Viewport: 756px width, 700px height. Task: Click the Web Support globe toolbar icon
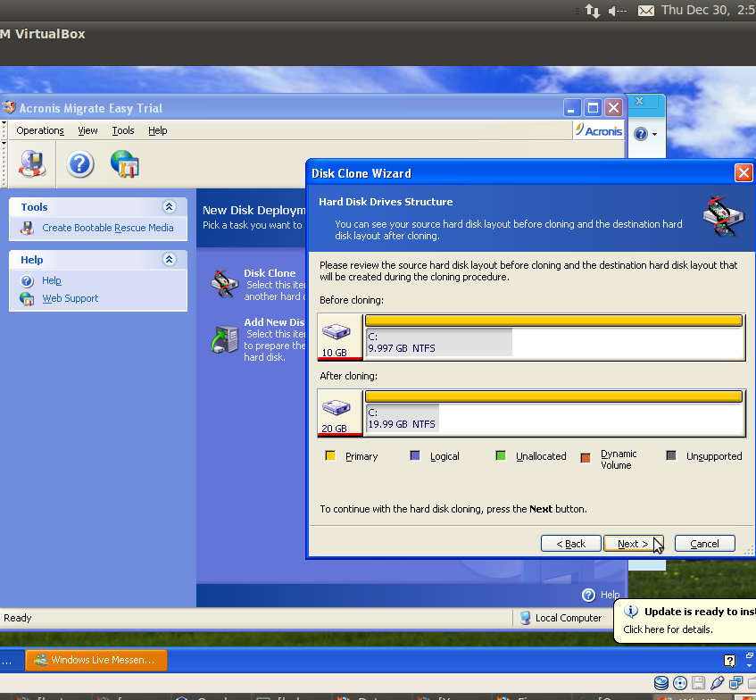tap(124, 163)
